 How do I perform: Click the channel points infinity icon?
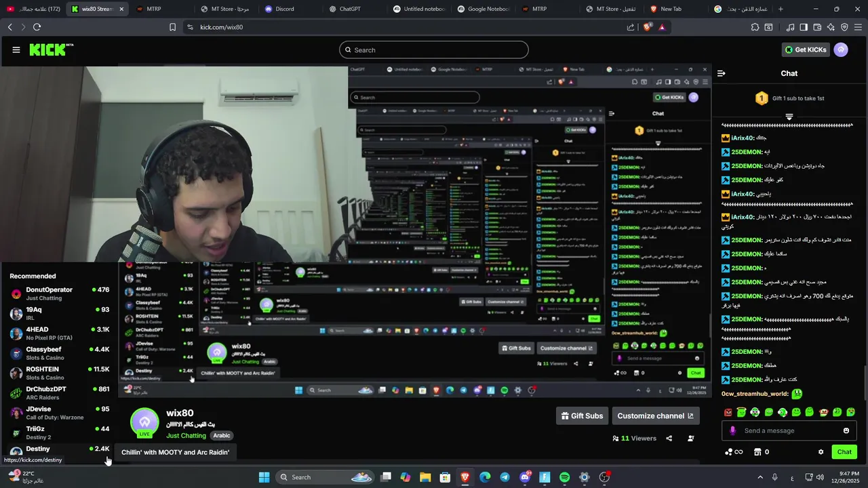[734, 452]
